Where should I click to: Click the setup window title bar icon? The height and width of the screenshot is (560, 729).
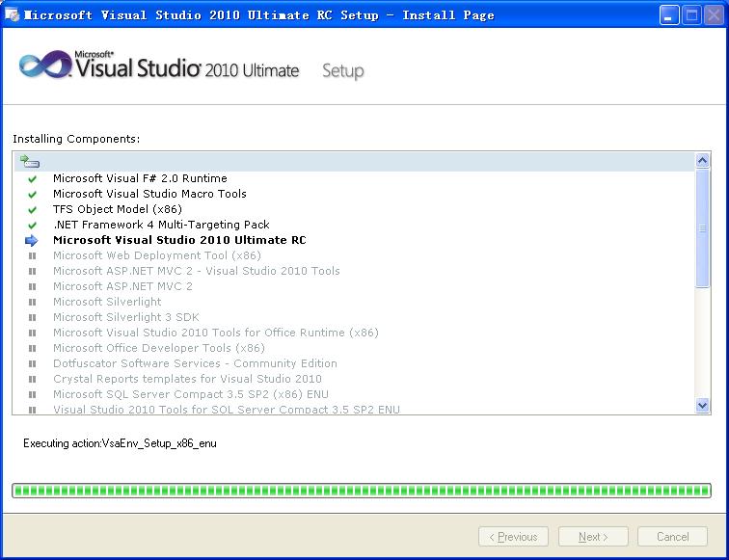tap(13, 14)
